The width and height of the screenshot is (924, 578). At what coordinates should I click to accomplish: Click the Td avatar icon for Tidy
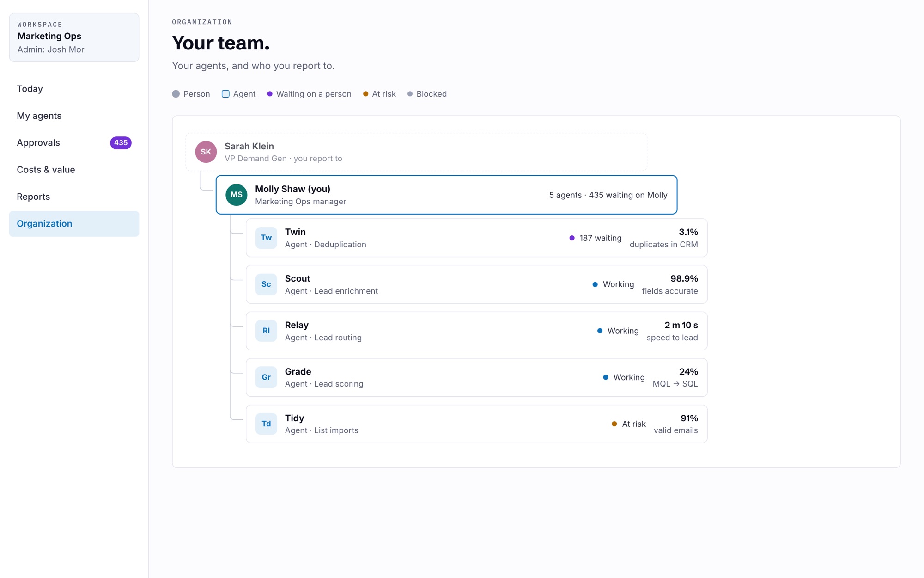click(x=266, y=424)
